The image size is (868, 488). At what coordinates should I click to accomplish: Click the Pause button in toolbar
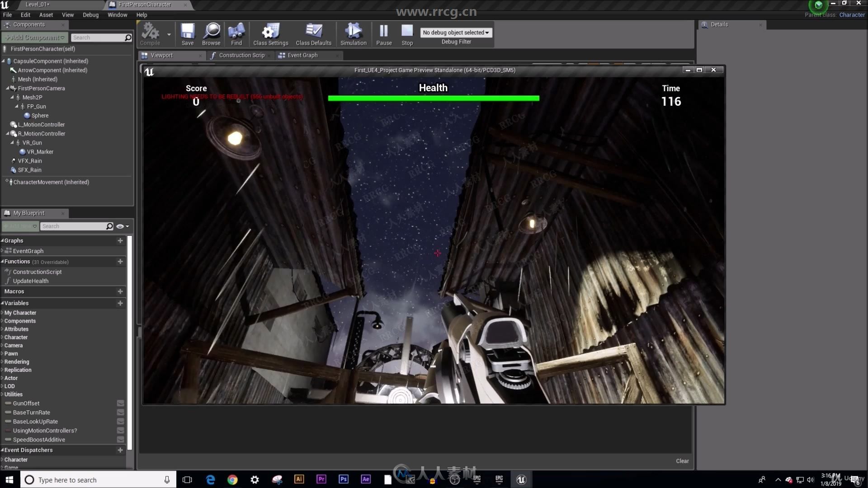[x=384, y=34]
